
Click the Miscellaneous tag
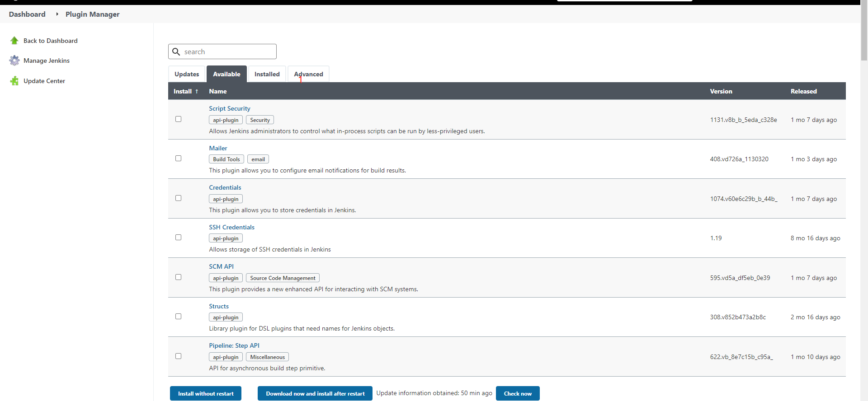(x=268, y=357)
